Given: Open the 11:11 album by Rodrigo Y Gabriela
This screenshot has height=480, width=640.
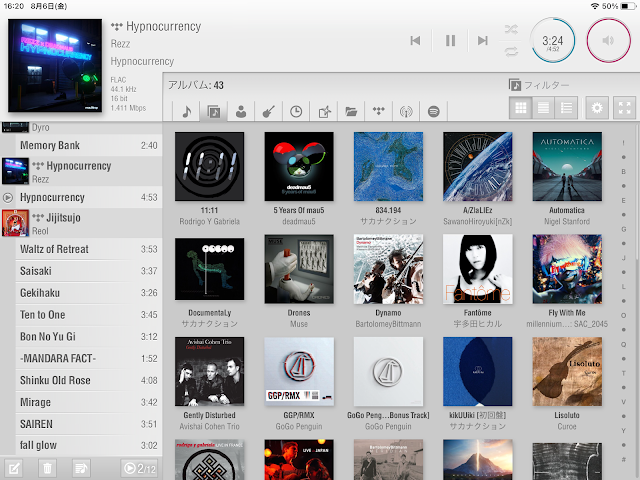Looking at the screenshot, I should pos(209,167).
